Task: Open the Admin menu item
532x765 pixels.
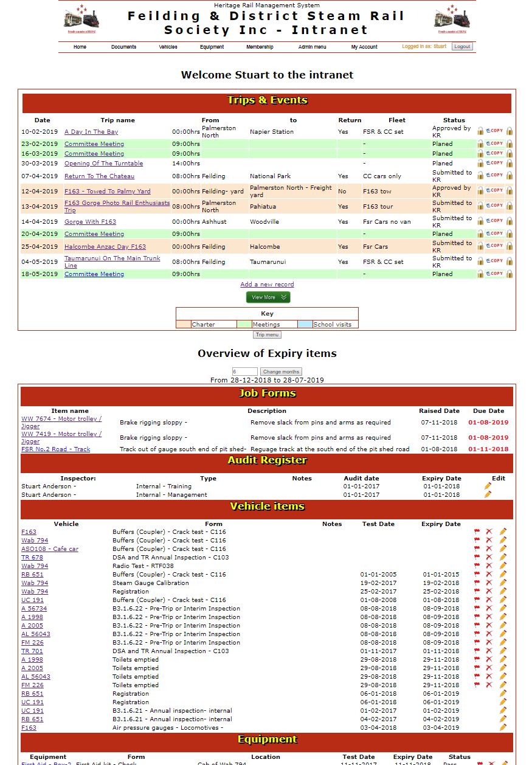Action: (x=312, y=47)
